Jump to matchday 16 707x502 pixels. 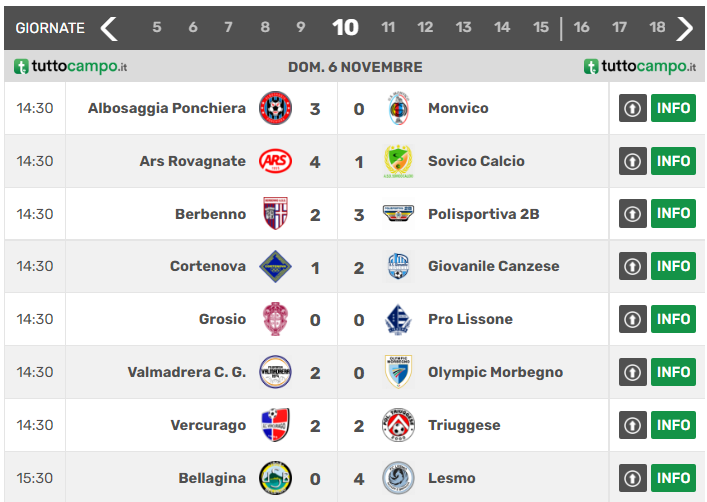(581, 28)
